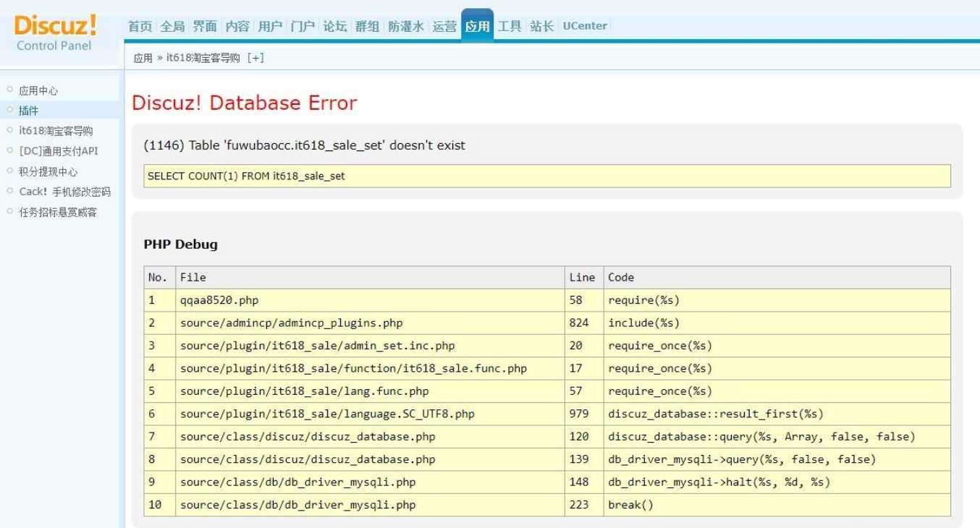Click the require_once(%s) cell in row 3
980x528 pixels.
click(x=777, y=346)
